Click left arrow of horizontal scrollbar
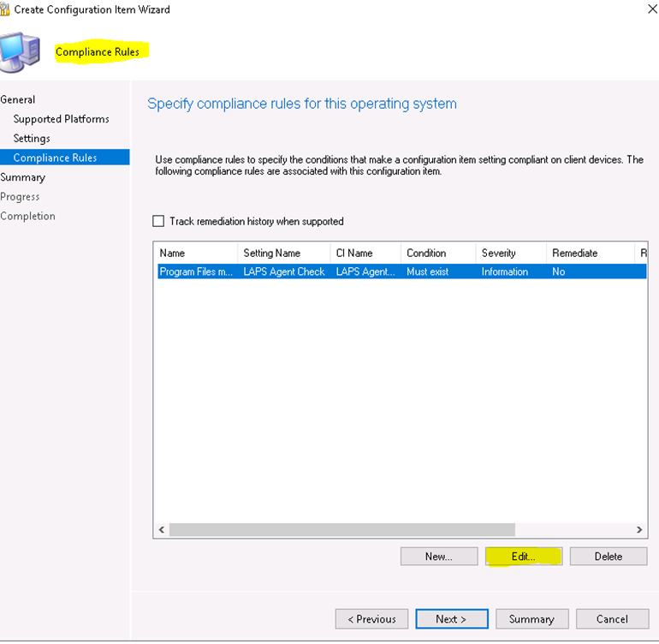 162,530
